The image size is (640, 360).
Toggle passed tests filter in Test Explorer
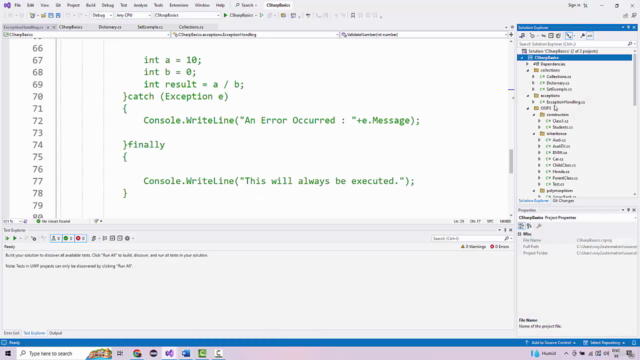68,238
